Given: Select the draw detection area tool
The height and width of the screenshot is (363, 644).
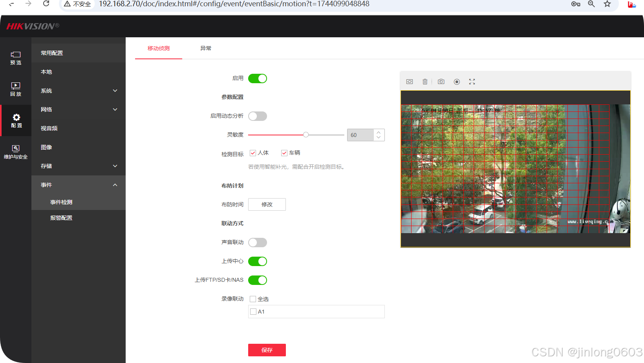Looking at the screenshot, I should pyautogui.click(x=409, y=81).
